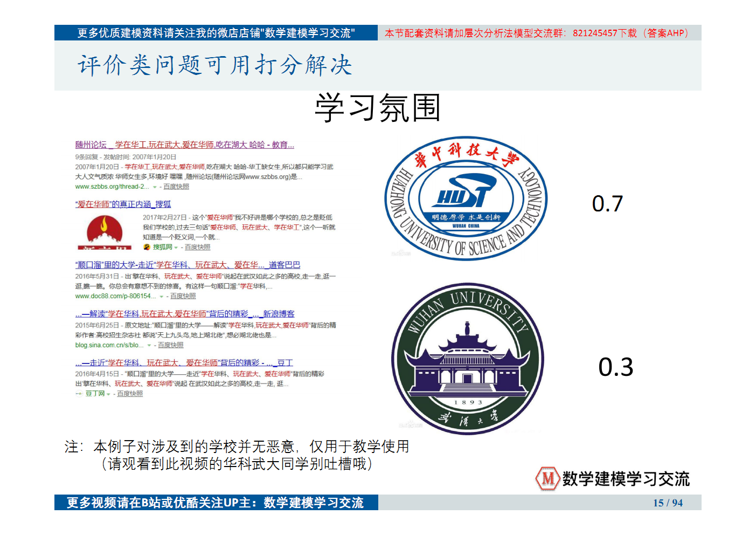Screen dimensions: 756x535
Task: Click the blue top banner about 微店店铺
Action: (216, 33)
